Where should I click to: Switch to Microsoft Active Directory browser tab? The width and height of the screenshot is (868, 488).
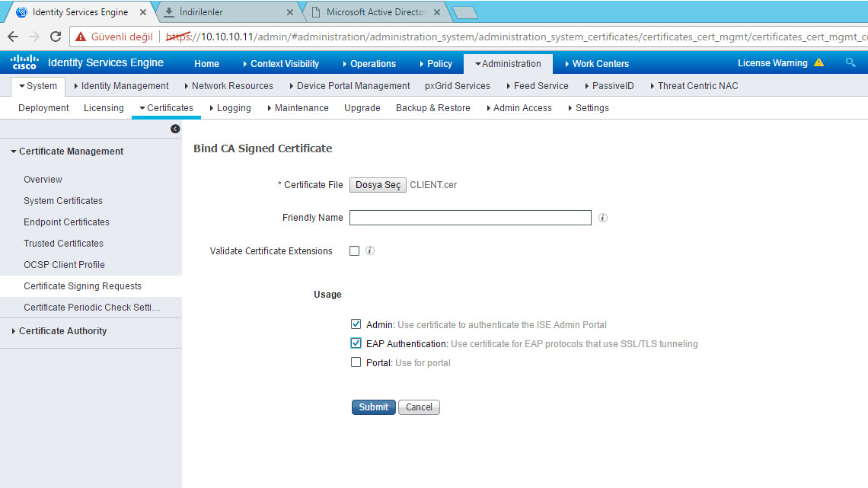[x=376, y=12]
